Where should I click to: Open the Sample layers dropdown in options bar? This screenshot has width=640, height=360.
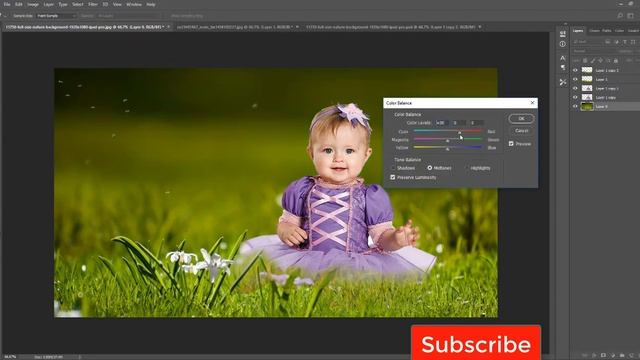pos(129,16)
